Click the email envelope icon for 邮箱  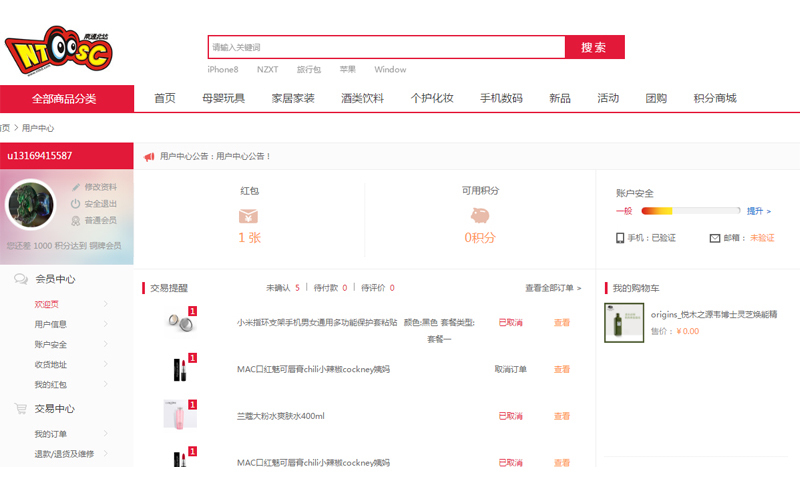point(715,238)
